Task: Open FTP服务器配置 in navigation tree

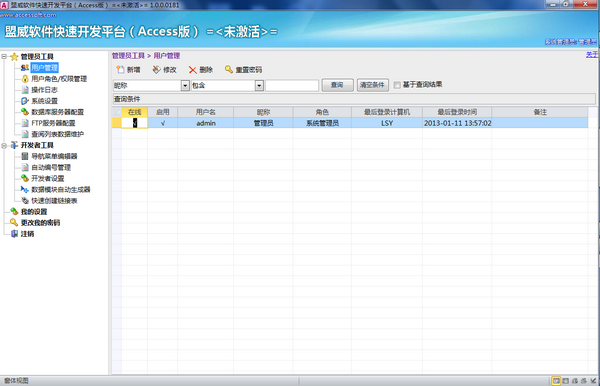Action: [x=53, y=123]
